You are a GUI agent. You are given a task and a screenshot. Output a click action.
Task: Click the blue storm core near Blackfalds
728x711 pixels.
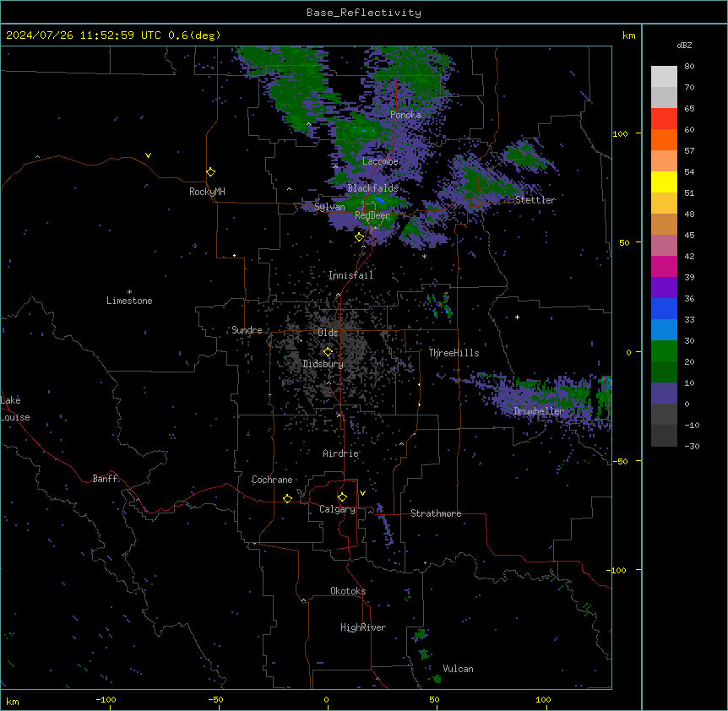point(380,200)
